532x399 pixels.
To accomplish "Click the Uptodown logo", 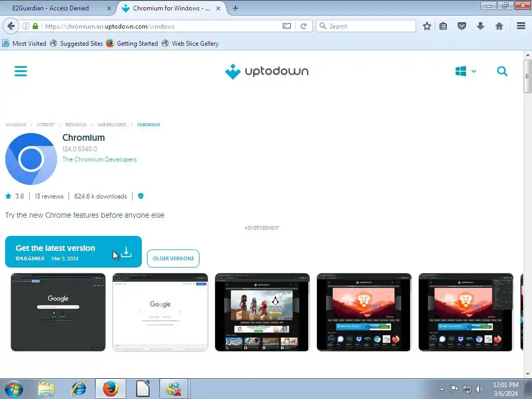I will tap(267, 71).
